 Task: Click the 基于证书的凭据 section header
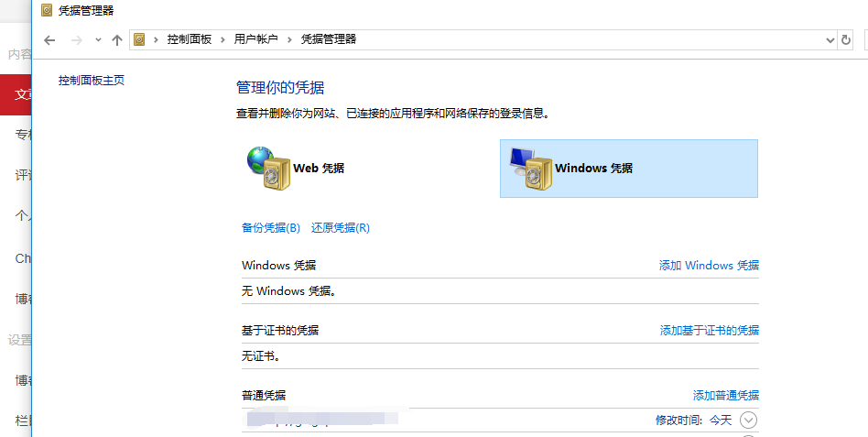(280, 330)
